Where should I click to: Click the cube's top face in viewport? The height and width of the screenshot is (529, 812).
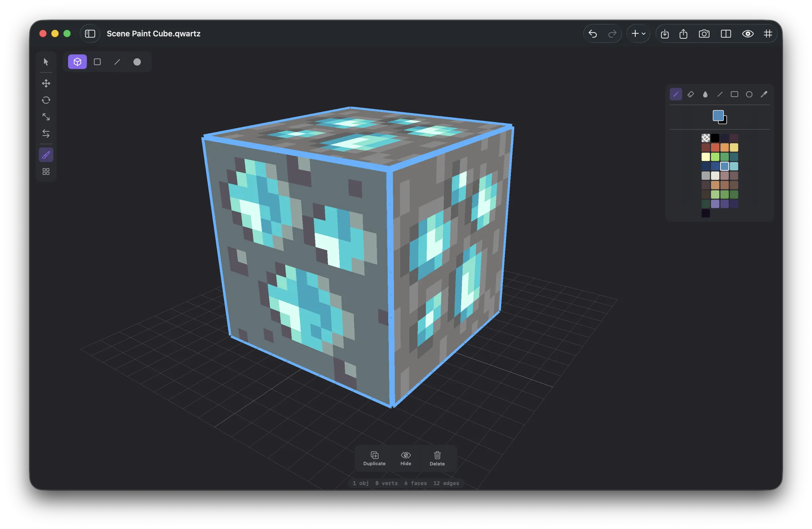358,136
